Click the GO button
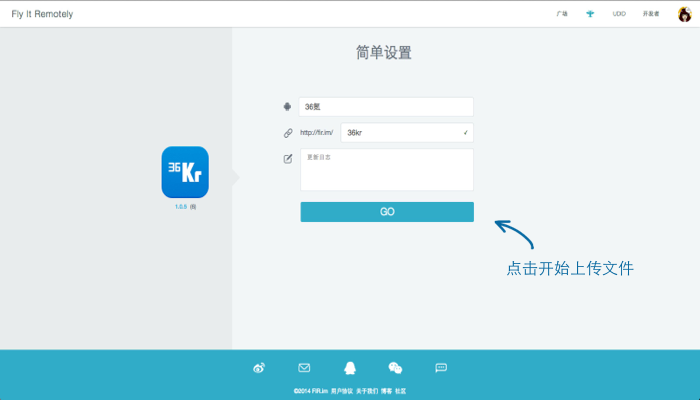700x400 pixels. (387, 212)
